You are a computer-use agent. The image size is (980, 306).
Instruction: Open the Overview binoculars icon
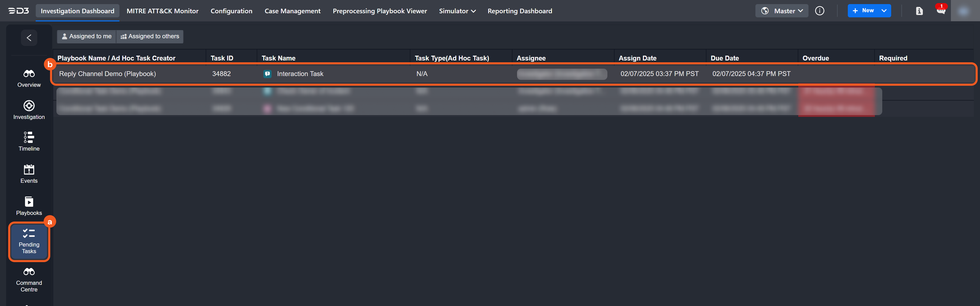(29, 74)
